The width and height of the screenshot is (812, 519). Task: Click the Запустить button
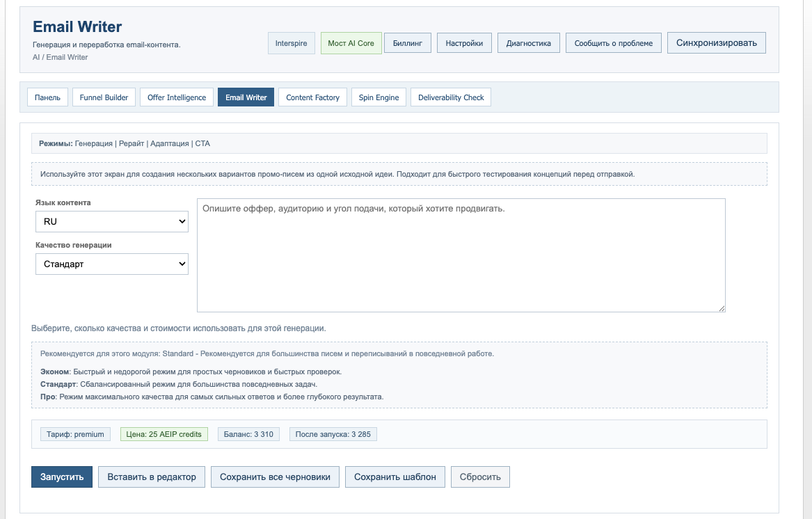(x=61, y=477)
